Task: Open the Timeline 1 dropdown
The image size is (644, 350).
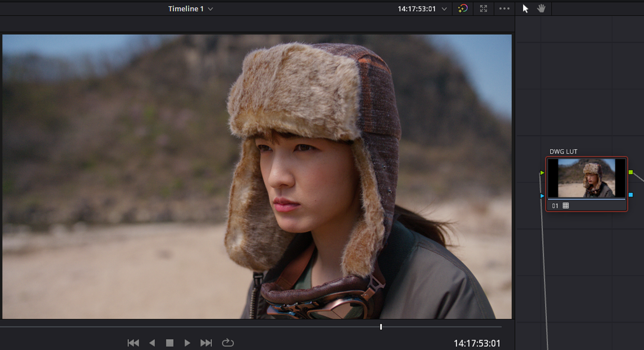Action: [x=191, y=9]
